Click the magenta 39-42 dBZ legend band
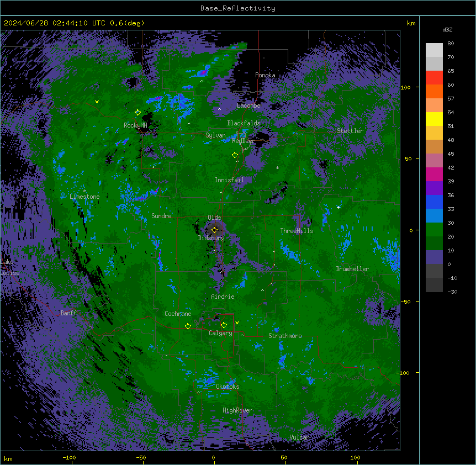 point(434,174)
